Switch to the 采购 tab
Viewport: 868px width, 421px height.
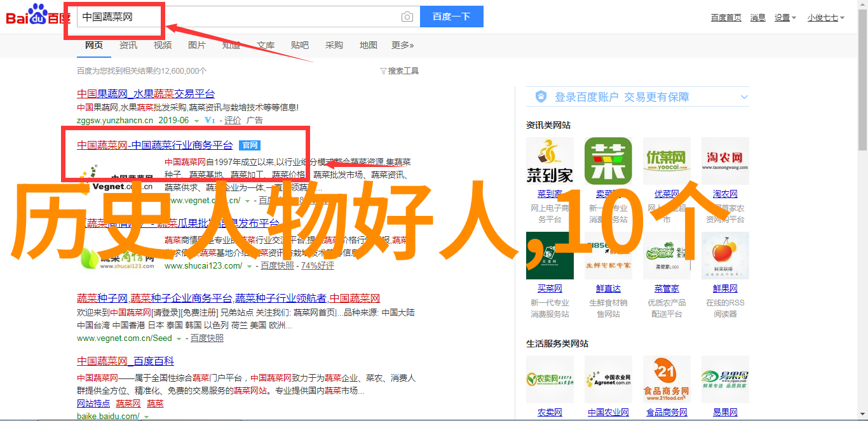click(x=334, y=45)
